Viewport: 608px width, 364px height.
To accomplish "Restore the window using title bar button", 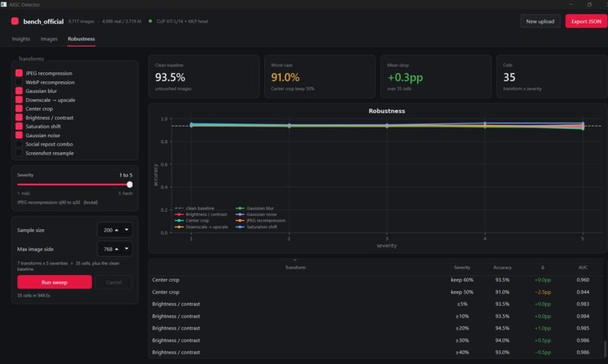I will tap(589, 5).
